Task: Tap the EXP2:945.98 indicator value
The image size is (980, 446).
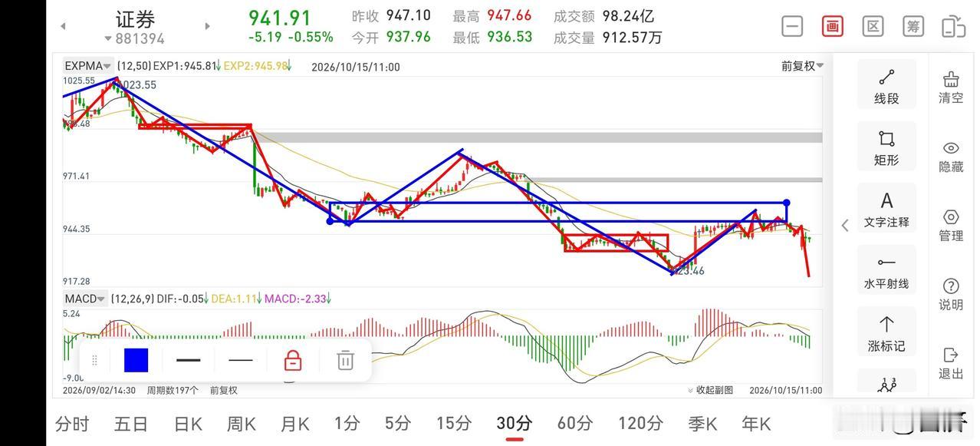Action: tap(258, 66)
